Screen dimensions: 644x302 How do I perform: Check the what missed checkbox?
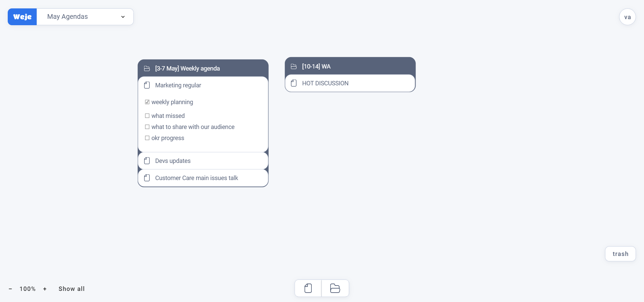pos(147,116)
